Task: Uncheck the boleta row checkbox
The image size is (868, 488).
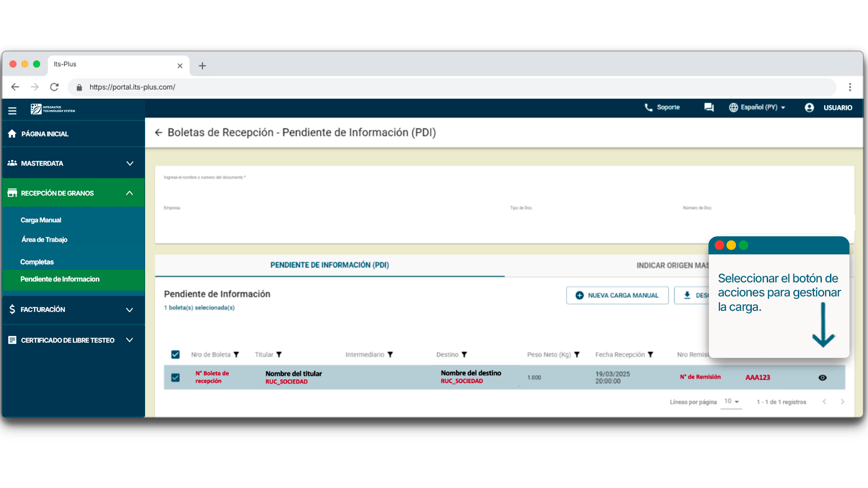Action: (175, 377)
